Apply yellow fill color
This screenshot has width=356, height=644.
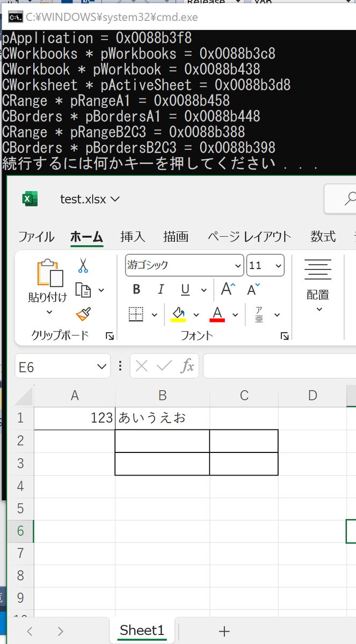pos(178,314)
